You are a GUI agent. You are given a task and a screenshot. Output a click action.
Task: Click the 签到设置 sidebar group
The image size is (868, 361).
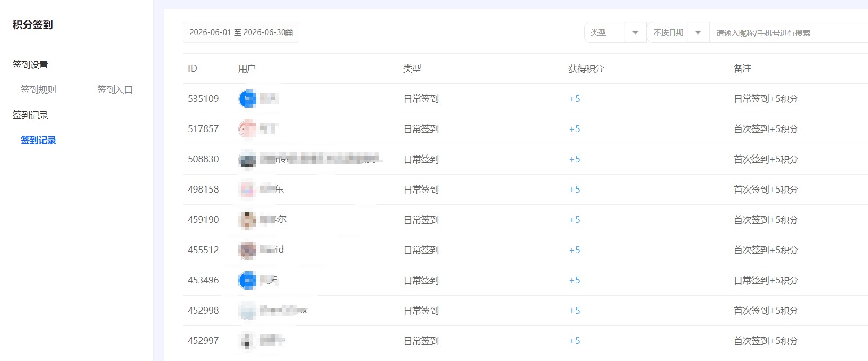click(30, 65)
